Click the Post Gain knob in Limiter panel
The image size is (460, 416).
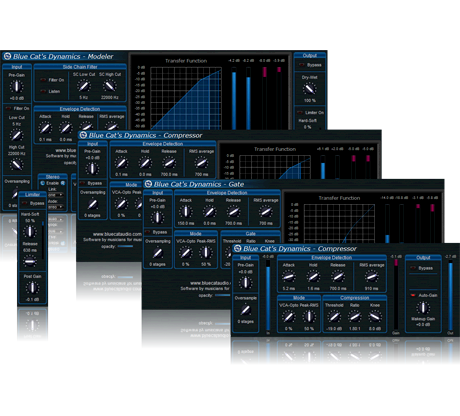pyautogui.click(x=32, y=287)
